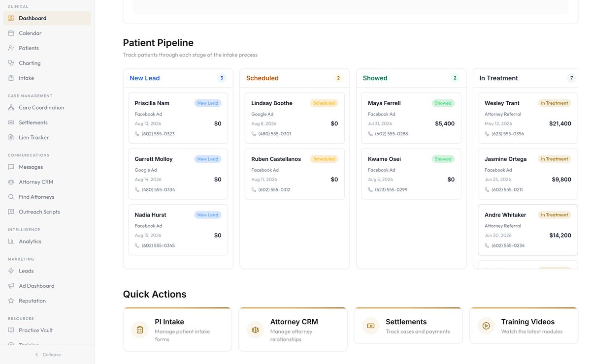This screenshot has width=591, height=364.
Task: Click the Intake clipboard icon in sidebar
Action: pyautogui.click(x=11, y=78)
